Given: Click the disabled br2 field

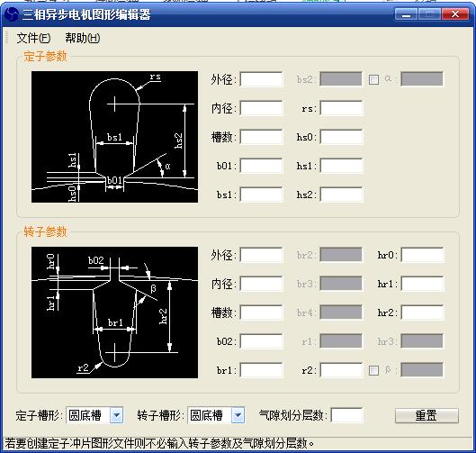Looking at the screenshot, I should click(x=341, y=255).
